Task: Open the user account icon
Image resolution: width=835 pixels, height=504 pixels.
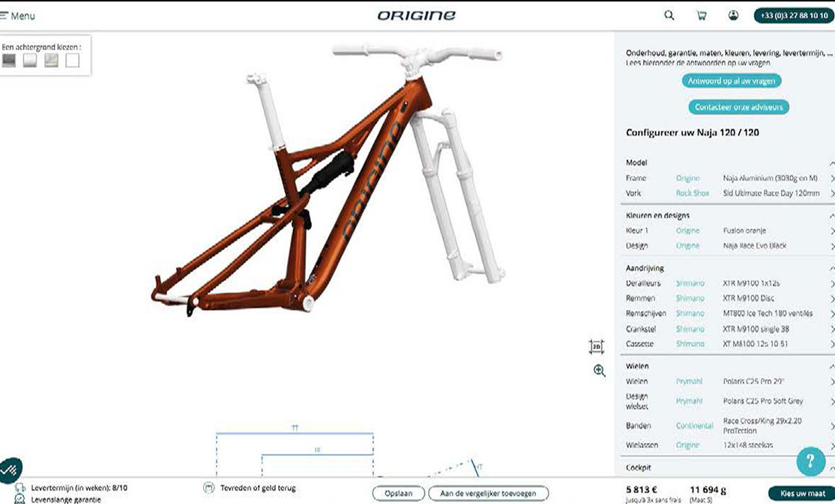Action: pyautogui.click(x=733, y=16)
